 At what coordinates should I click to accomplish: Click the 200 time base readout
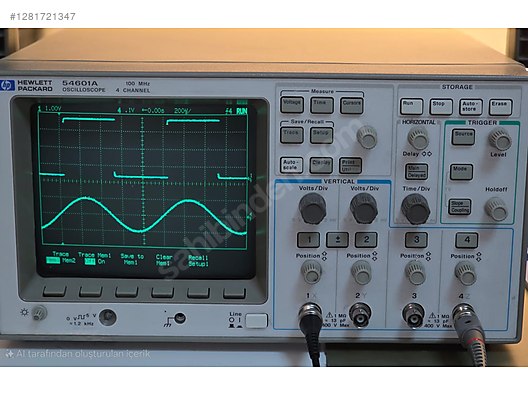pos(183,110)
